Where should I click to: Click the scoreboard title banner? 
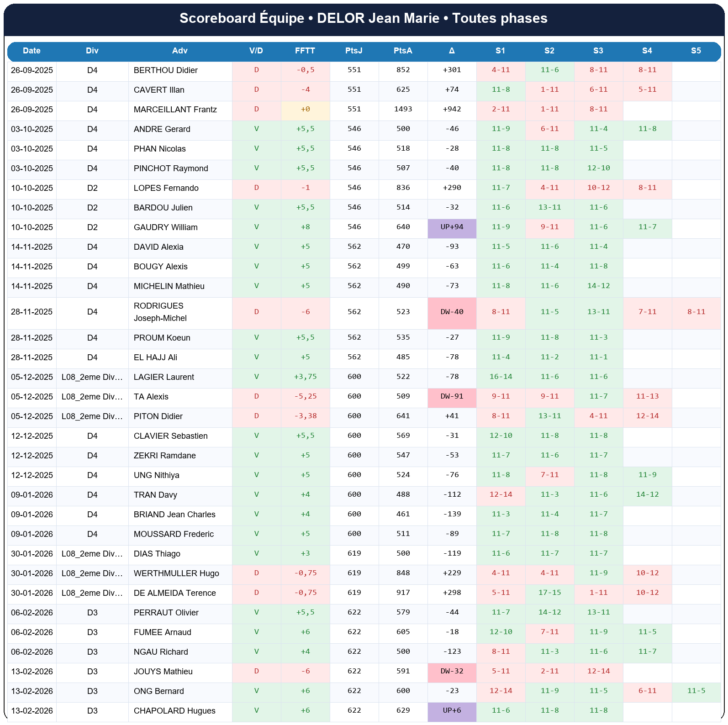tap(364, 19)
